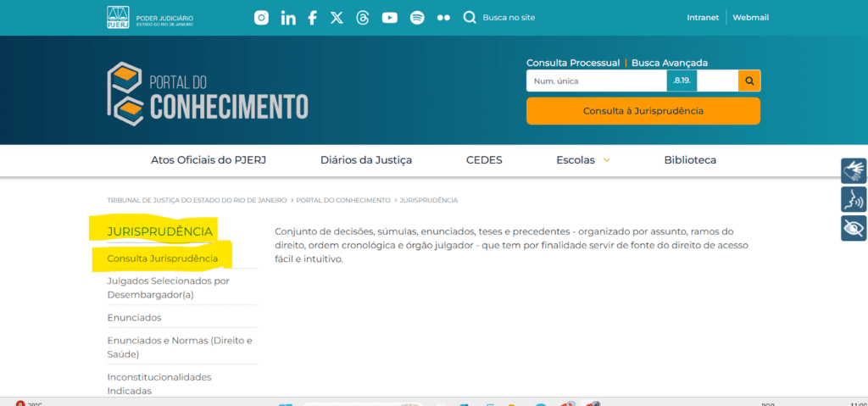Click the X (Twitter) icon
This screenshot has width=868, height=406.
point(337,18)
